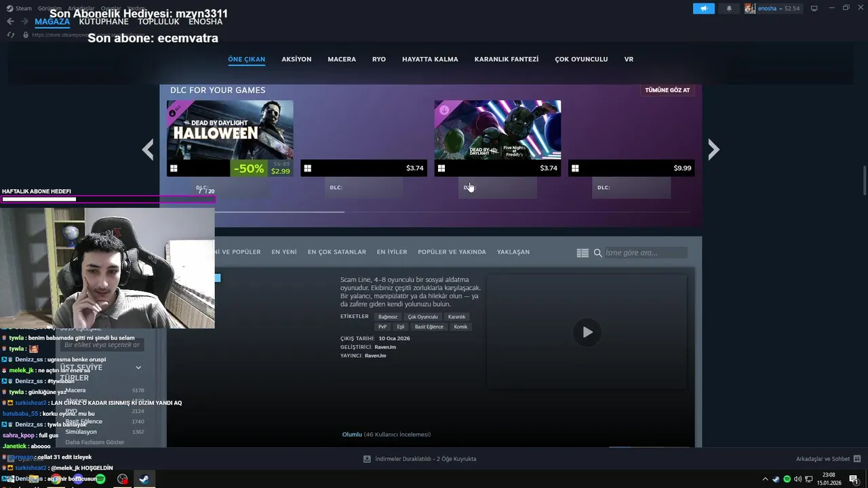Select the VR category tab
This screenshot has width=868, height=488.
(629, 59)
